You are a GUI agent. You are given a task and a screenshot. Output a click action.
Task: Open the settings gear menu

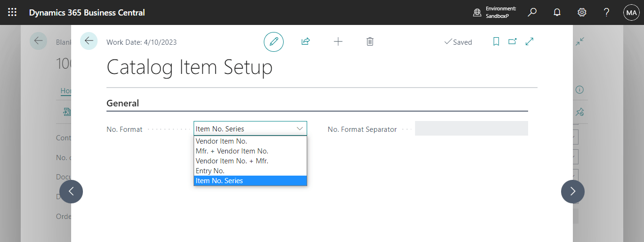tap(582, 12)
